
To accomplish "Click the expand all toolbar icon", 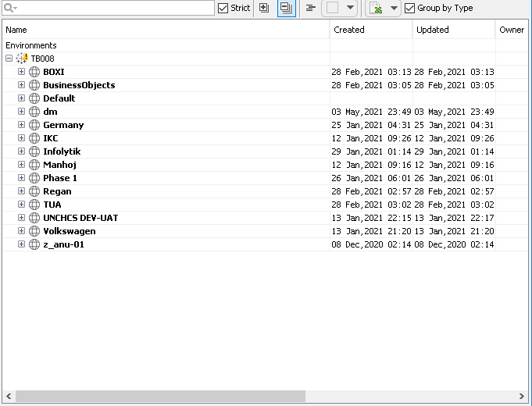I will (x=264, y=8).
